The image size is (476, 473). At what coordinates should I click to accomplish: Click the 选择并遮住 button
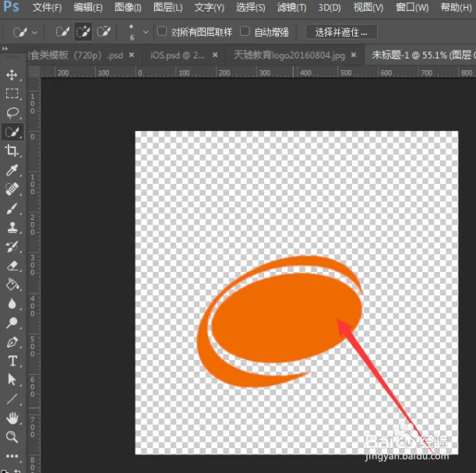click(x=341, y=32)
